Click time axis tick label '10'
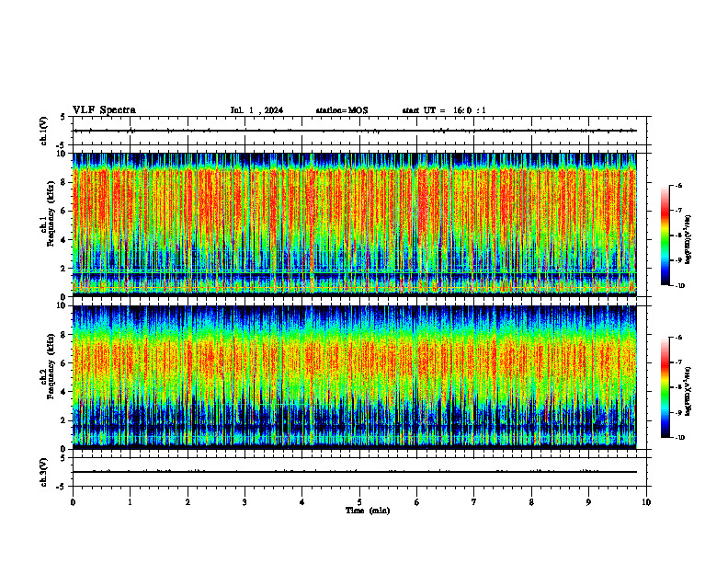 tap(646, 502)
